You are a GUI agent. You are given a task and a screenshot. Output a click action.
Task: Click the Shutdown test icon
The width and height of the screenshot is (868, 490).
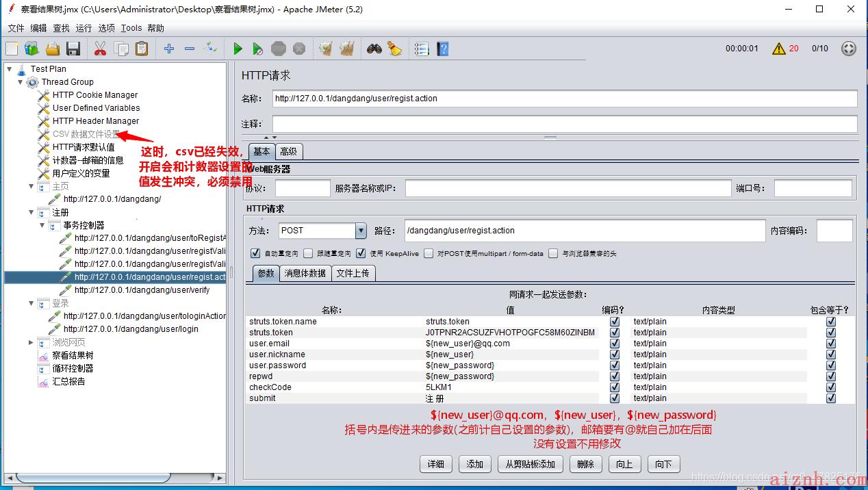point(299,49)
